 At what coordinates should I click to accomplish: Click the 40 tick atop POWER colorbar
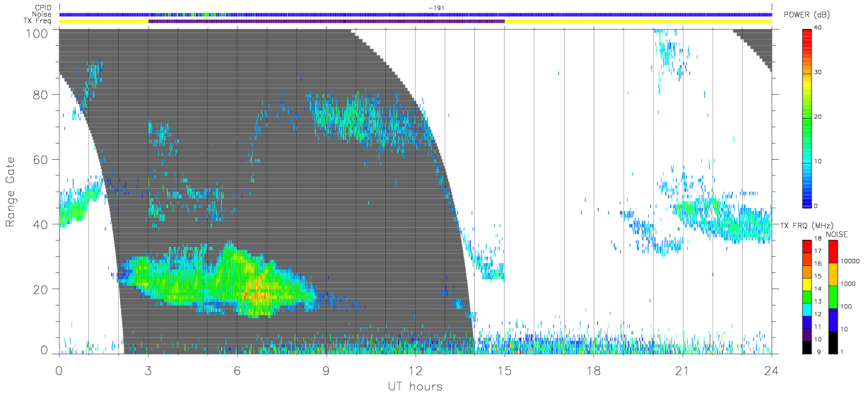pos(818,28)
